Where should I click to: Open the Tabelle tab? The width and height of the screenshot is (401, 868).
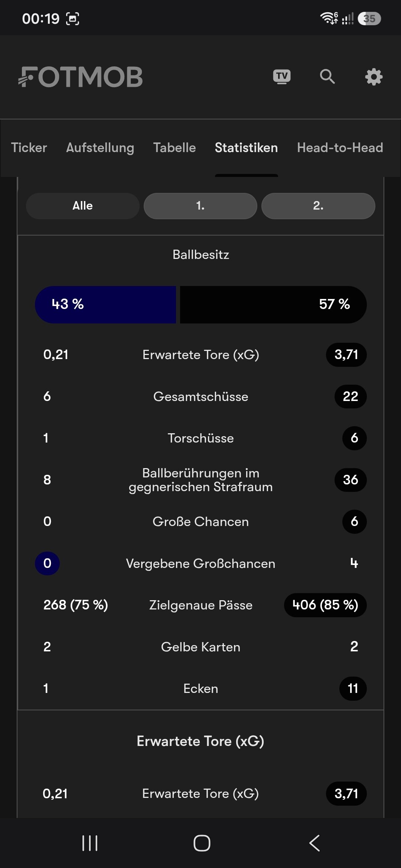point(175,148)
